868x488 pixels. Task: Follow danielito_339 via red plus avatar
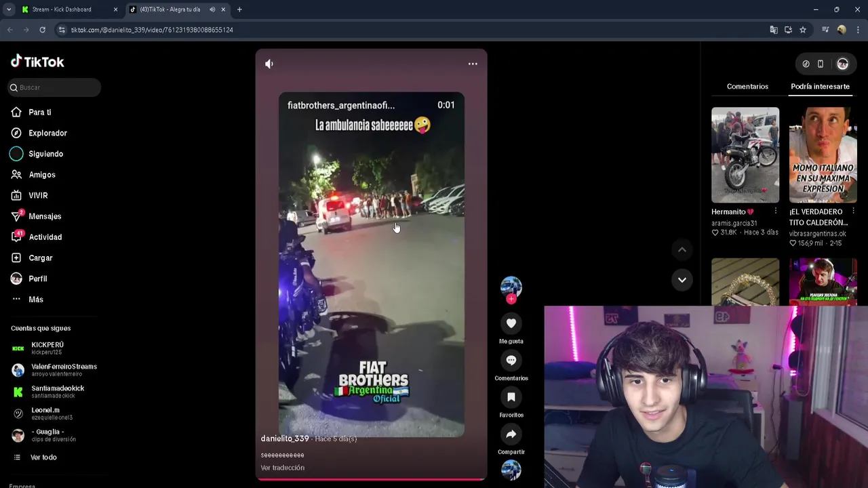pyautogui.click(x=511, y=299)
